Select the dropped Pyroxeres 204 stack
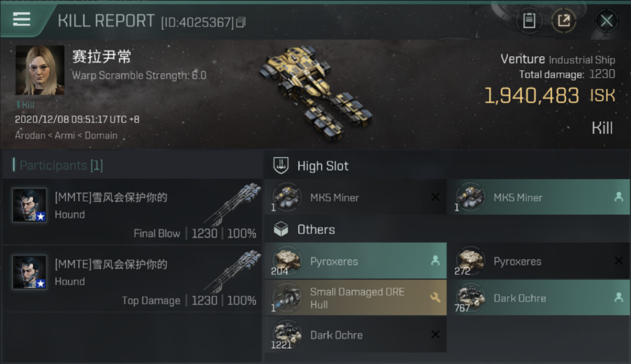The height and width of the screenshot is (364, 631). pyautogui.click(x=355, y=261)
